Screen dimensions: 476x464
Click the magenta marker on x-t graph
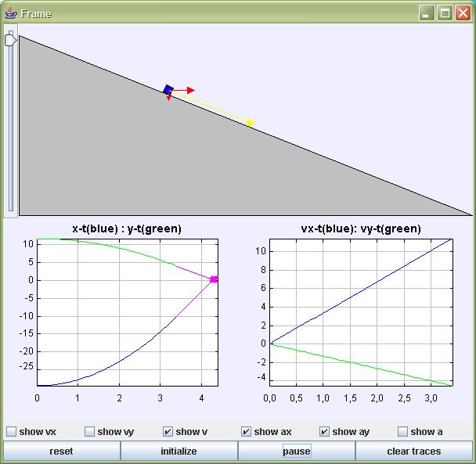pyautogui.click(x=214, y=279)
